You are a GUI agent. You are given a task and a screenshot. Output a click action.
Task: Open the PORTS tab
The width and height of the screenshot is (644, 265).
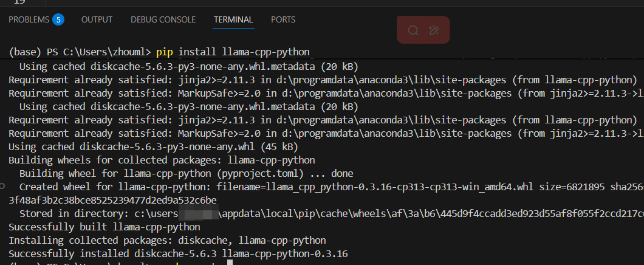click(283, 19)
